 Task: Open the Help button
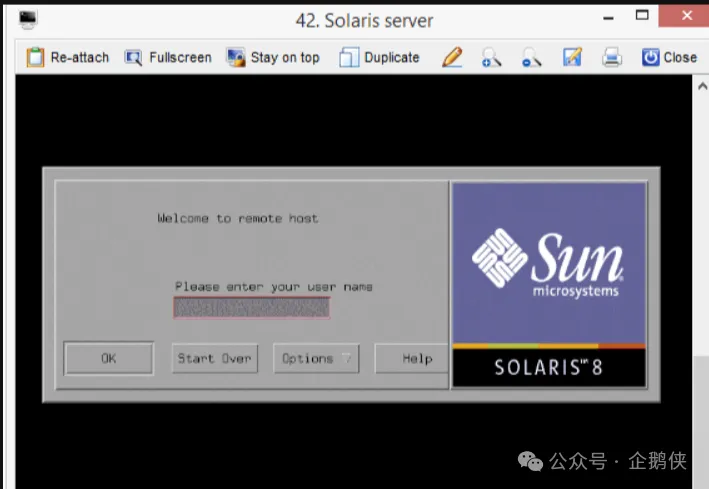(411, 358)
